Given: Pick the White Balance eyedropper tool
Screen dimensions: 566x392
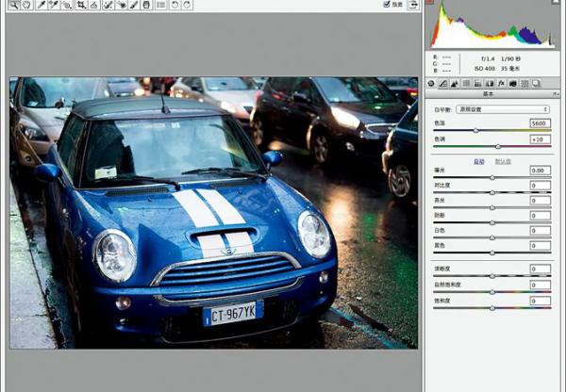Looking at the screenshot, I should point(41,5).
